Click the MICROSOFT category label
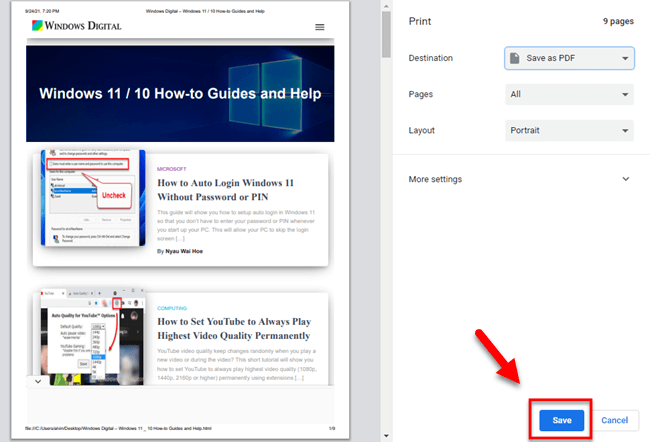This screenshot has width=650, height=442. coord(172,169)
